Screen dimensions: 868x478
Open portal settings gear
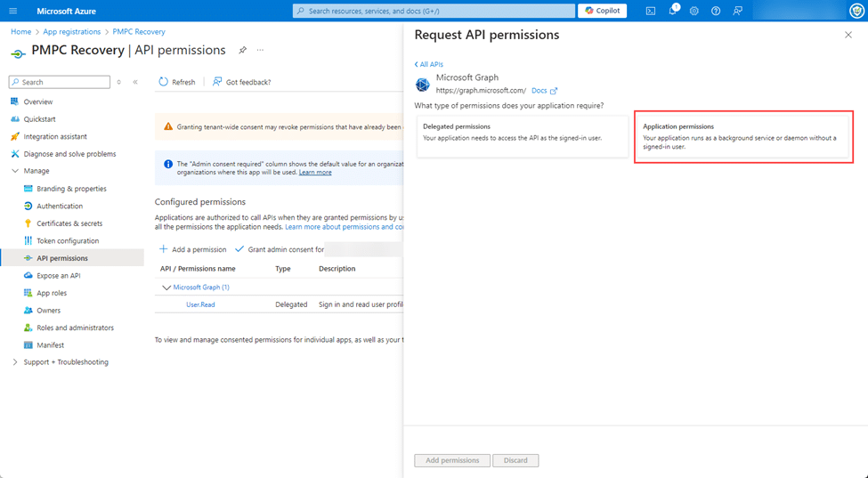tap(694, 11)
